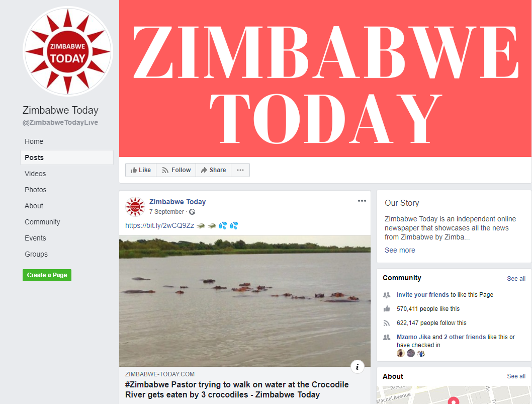Open the Photos section
The height and width of the screenshot is (404, 532).
tap(36, 190)
